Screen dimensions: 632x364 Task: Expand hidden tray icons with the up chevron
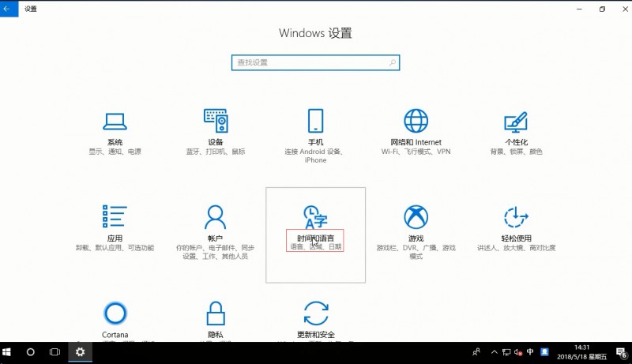495,352
